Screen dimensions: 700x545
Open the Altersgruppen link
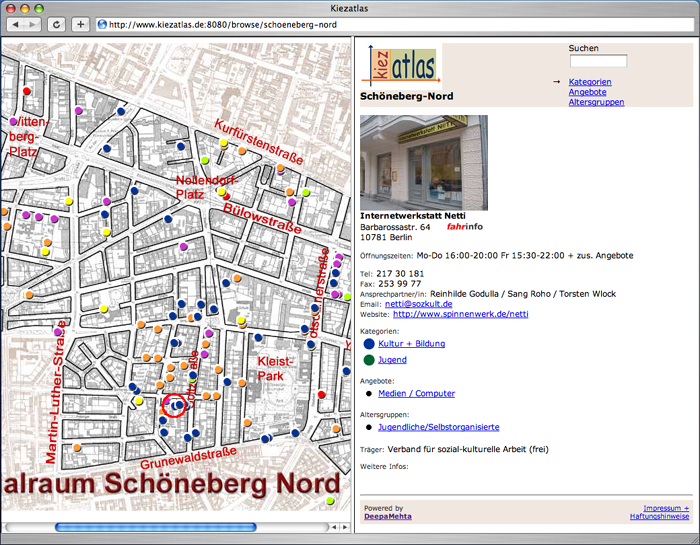coord(596,102)
